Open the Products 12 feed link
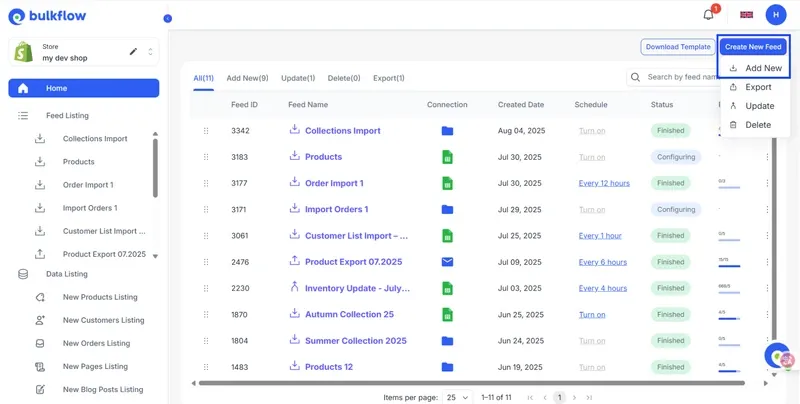This screenshot has height=404, width=800. (x=329, y=367)
